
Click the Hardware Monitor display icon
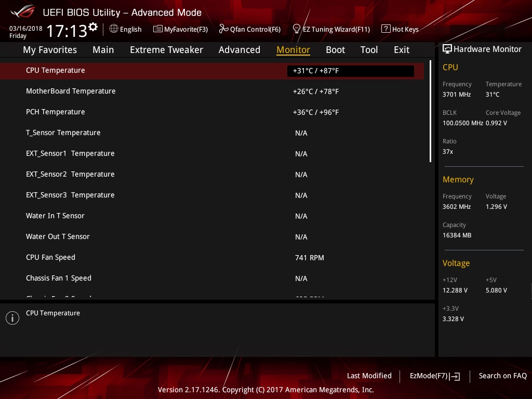(x=447, y=49)
